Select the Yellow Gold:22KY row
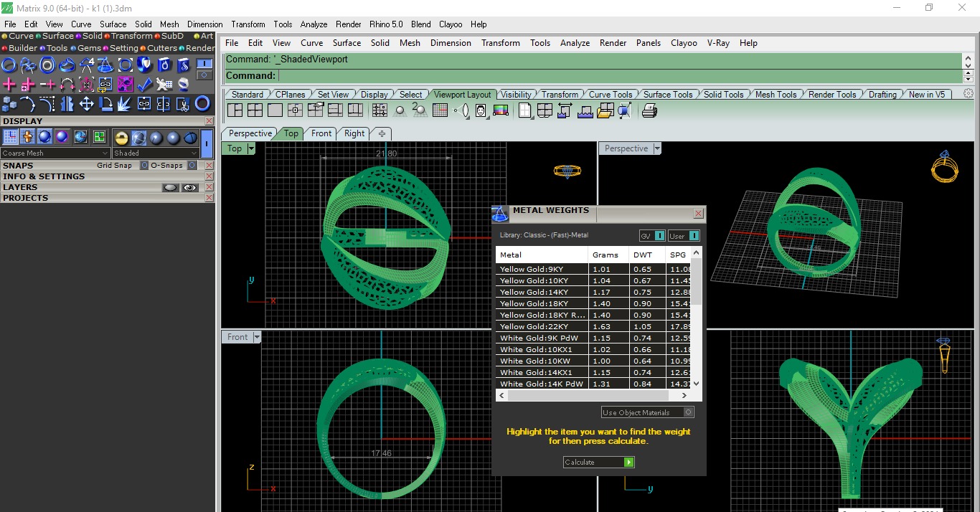Screen dimensions: 980x512 pos(594,326)
